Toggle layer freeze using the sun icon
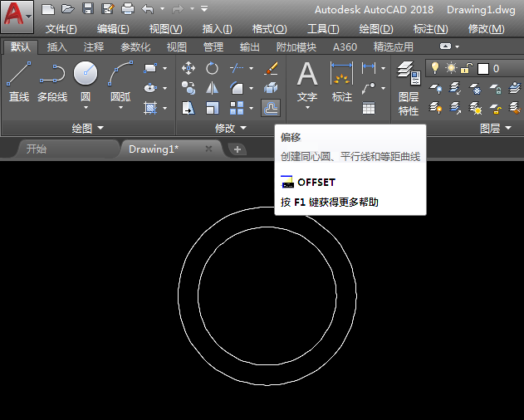Image resolution: width=524 pixels, height=420 pixels. click(x=451, y=68)
